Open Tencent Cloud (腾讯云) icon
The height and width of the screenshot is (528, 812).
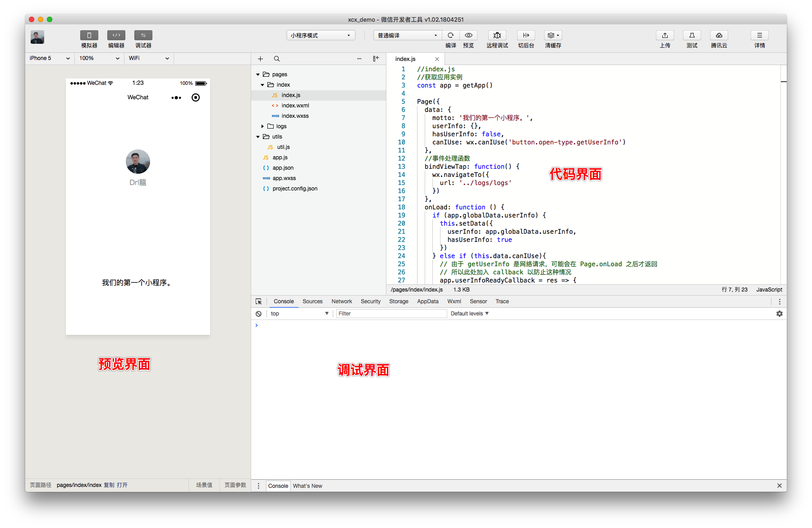click(x=719, y=35)
